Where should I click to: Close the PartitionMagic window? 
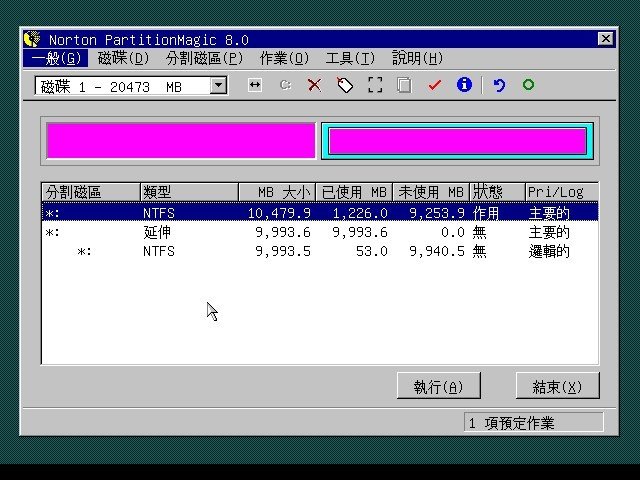(606, 39)
